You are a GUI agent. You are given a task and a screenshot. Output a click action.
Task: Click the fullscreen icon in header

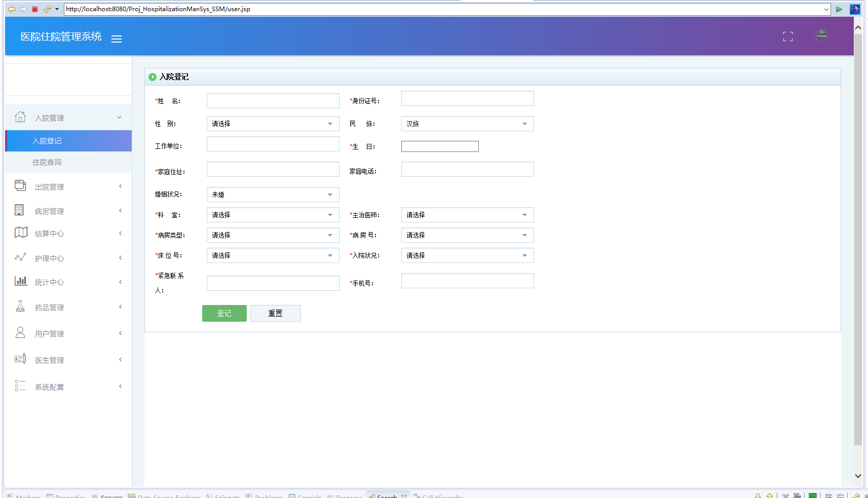tap(787, 36)
